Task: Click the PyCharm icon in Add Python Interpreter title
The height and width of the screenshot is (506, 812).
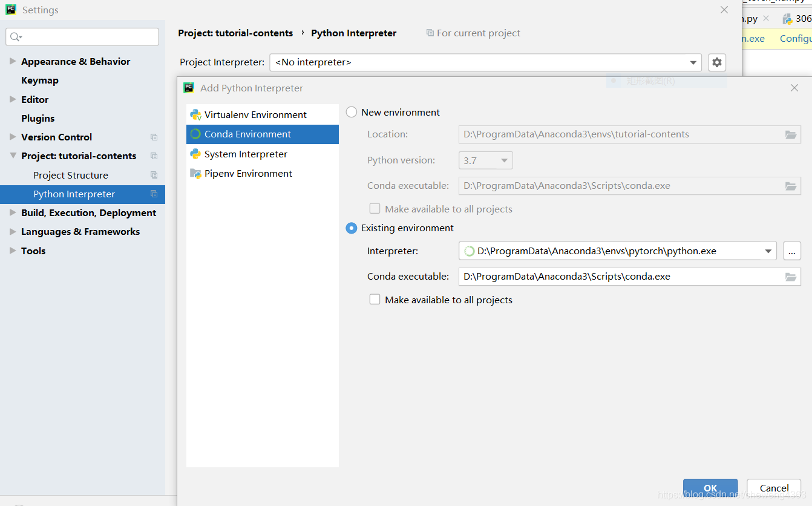Action: tap(189, 88)
